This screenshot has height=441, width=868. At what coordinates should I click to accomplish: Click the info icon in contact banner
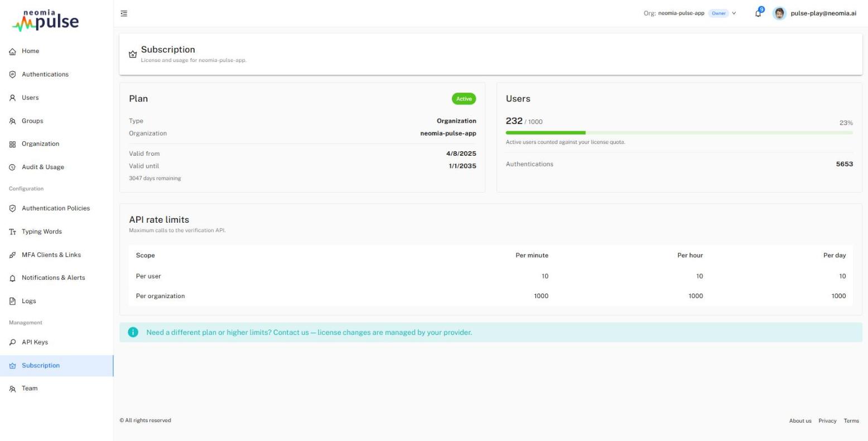[133, 332]
